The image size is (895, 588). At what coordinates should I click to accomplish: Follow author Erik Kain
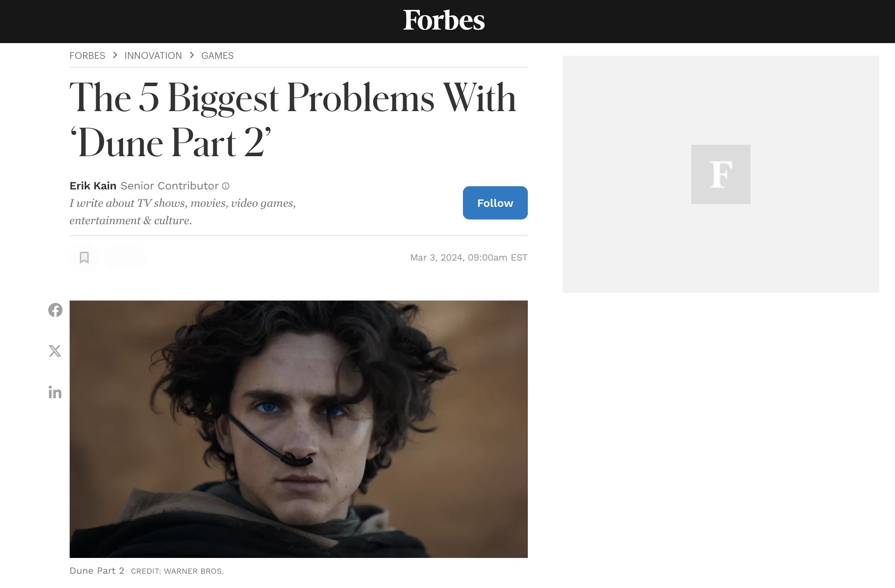pos(495,203)
